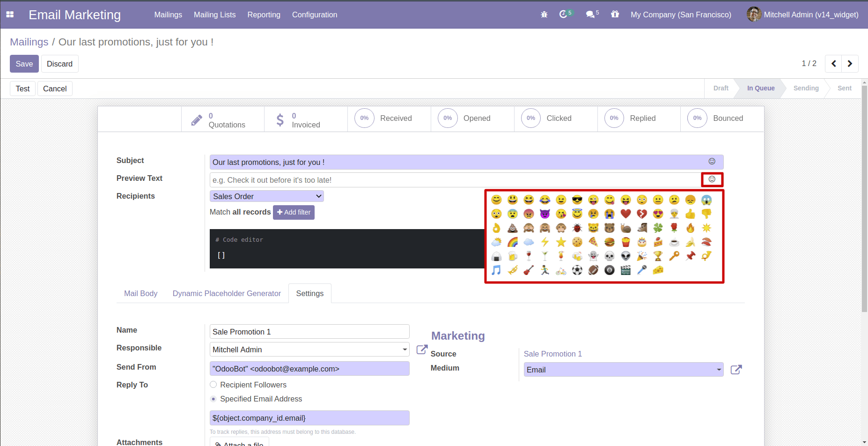Insert the hamburger emoji
This screenshot has width=868, height=446.
point(610,242)
